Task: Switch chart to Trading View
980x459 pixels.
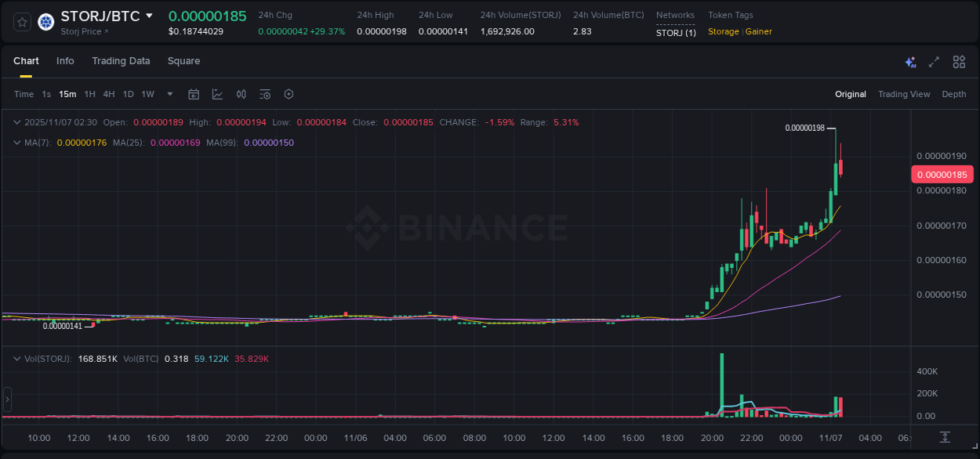Action: [x=904, y=94]
